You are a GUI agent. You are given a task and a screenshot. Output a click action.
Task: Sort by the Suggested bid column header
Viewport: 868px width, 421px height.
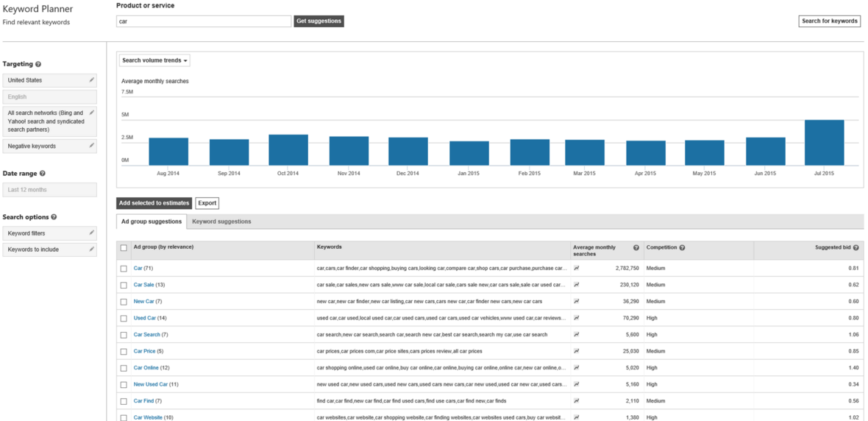833,247
